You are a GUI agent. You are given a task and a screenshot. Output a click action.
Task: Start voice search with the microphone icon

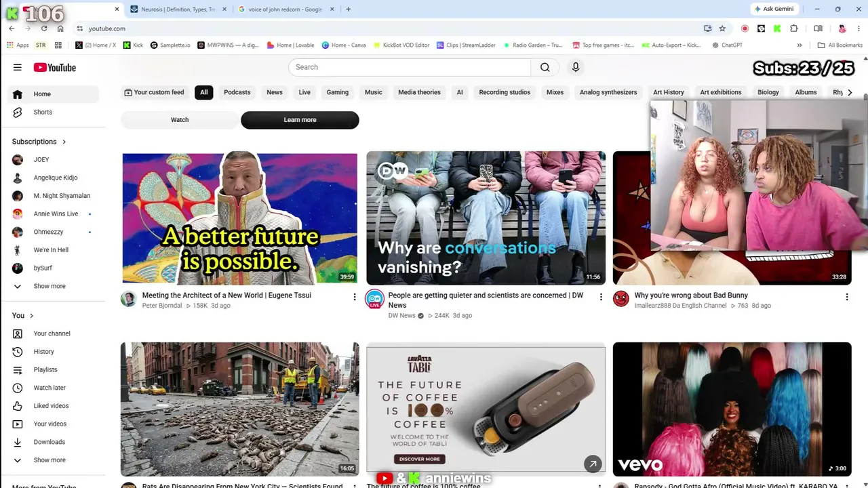point(576,67)
